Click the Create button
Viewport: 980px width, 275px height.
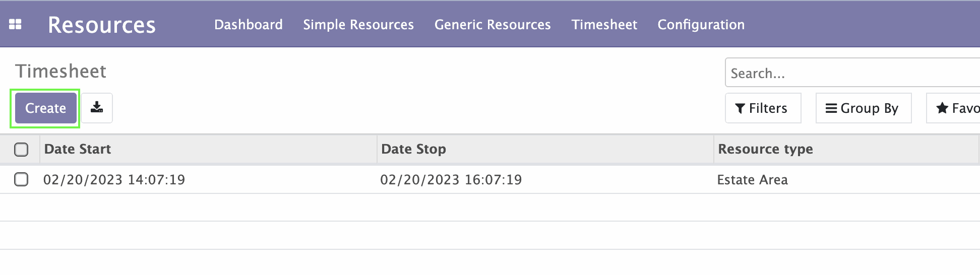(45, 108)
